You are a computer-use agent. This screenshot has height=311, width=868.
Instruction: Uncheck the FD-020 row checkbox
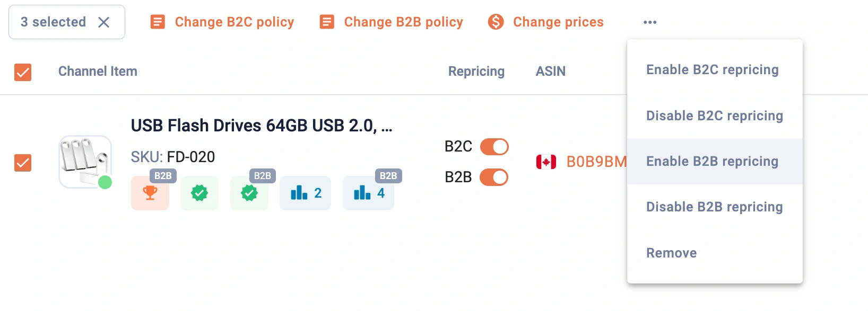(x=23, y=163)
